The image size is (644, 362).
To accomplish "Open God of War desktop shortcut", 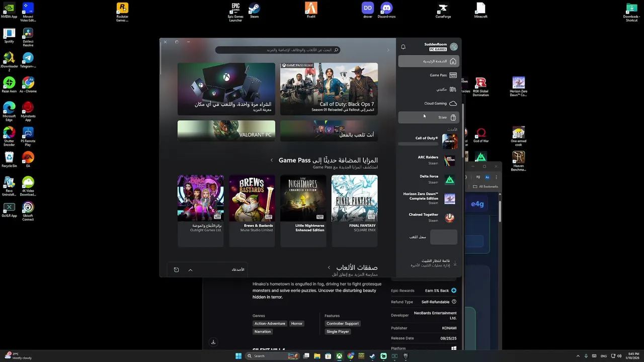I will click(481, 135).
